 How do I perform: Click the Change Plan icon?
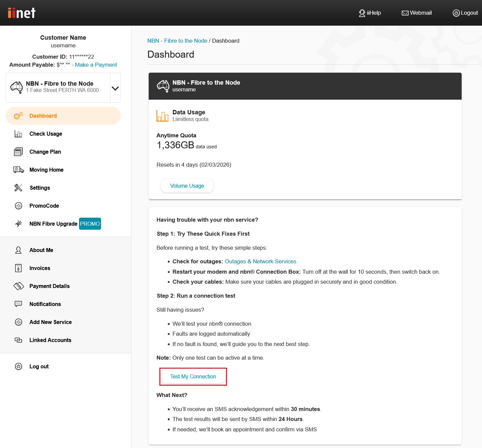pyautogui.click(x=18, y=152)
